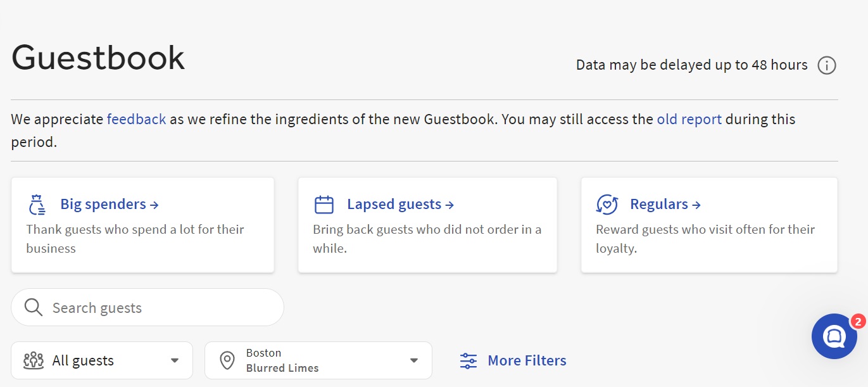Open the Big spenders segment

[x=108, y=205]
